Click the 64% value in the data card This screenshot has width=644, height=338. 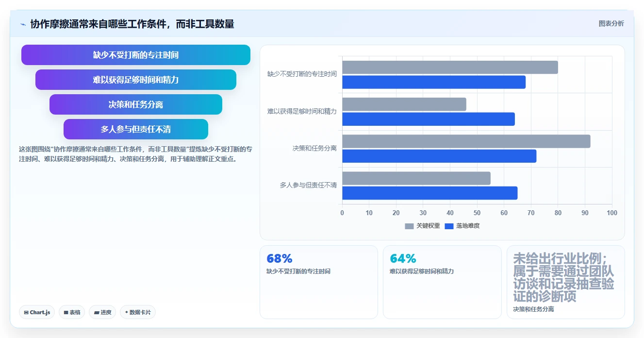403,259
